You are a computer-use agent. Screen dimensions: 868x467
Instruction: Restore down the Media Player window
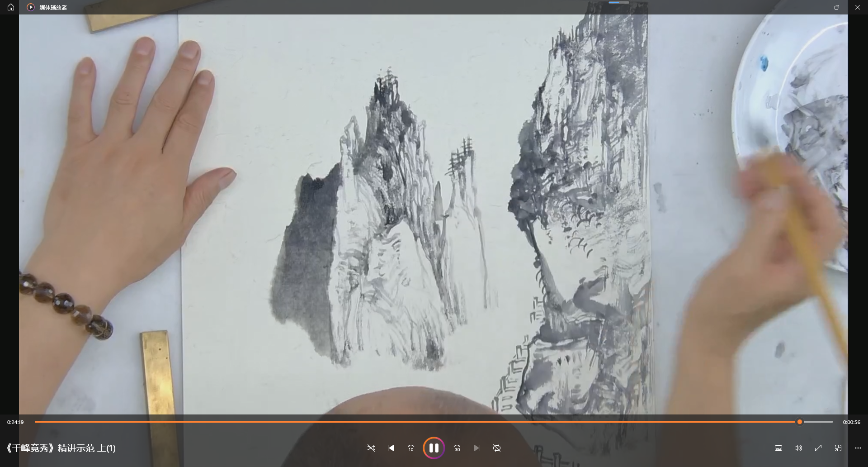837,7
